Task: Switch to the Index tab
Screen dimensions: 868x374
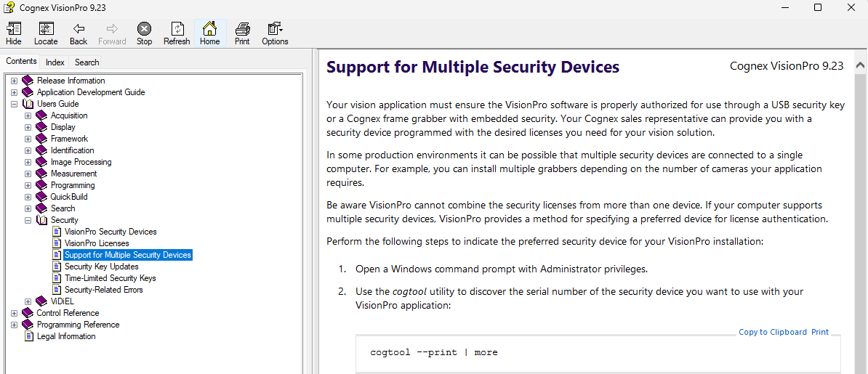Action: click(55, 62)
